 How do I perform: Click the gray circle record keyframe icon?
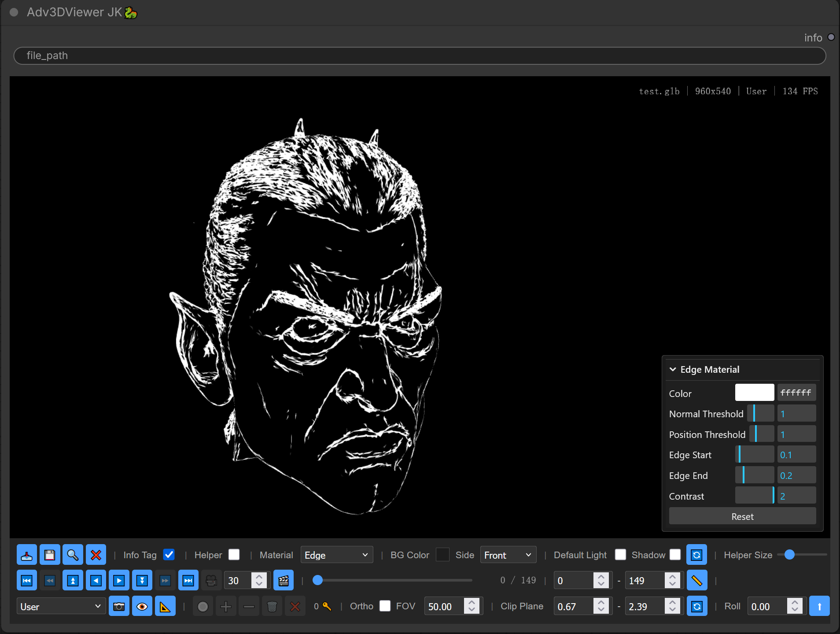tap(203, 607)
